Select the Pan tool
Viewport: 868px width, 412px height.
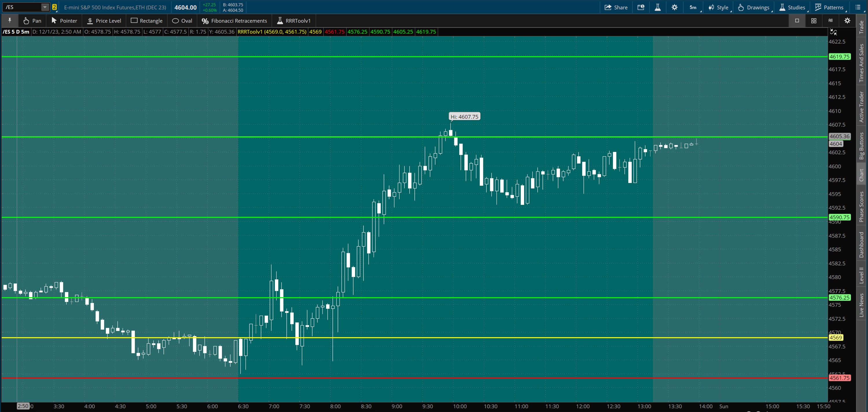click(32, 21)
